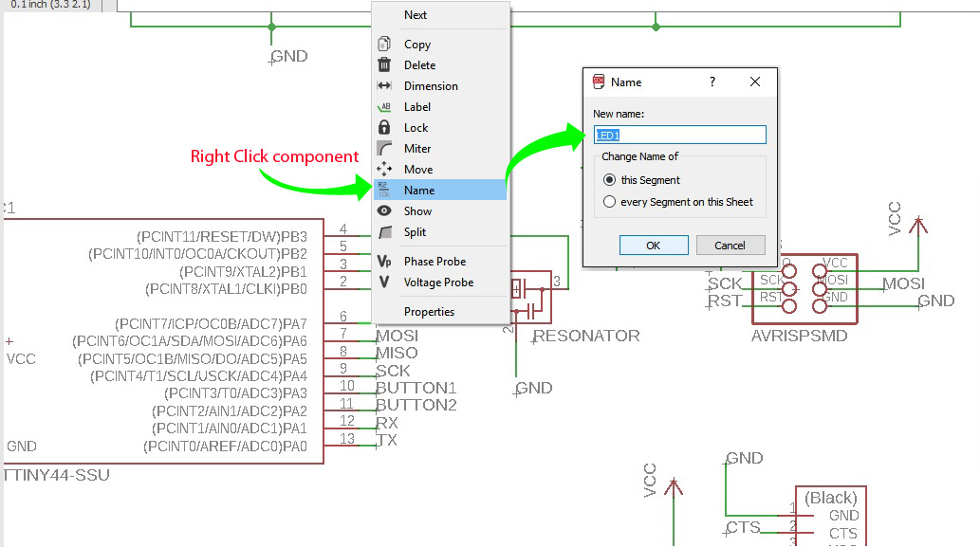Click the Split wire icon

[385, 231]
